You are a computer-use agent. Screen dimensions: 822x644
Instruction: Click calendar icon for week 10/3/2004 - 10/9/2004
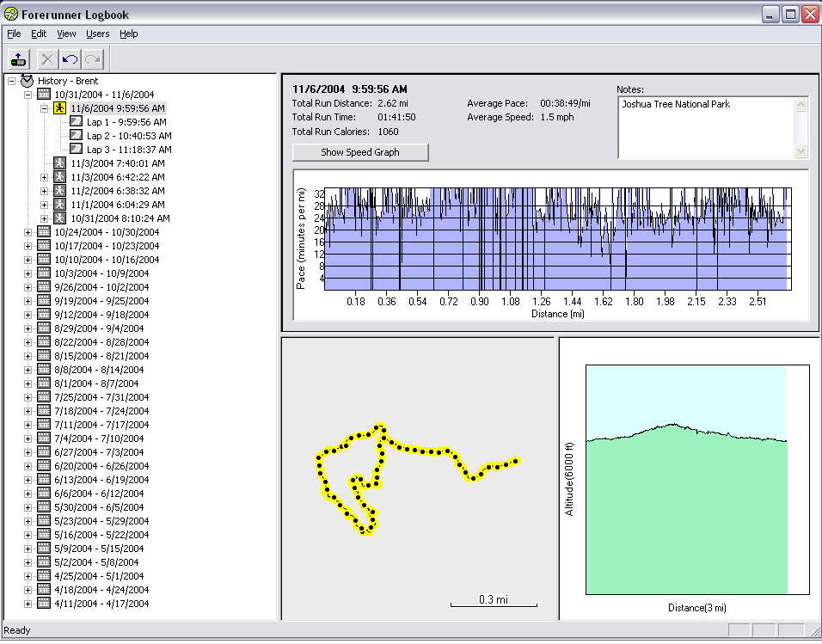[44, 273]
